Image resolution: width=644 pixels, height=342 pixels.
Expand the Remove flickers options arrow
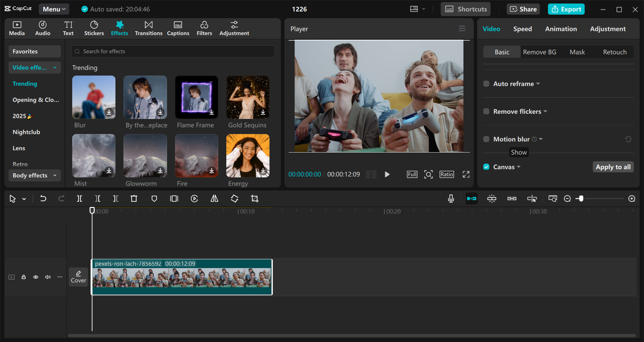point(545,111)
